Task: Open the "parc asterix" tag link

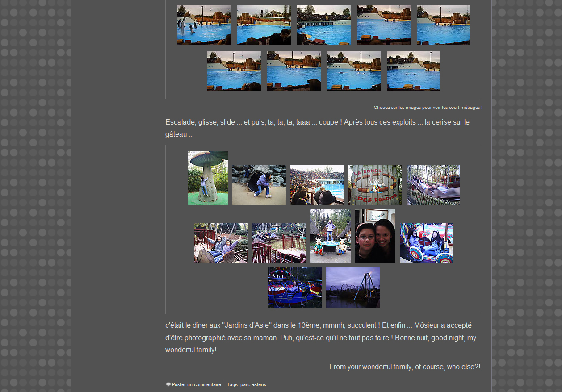Action: click(x=253, y=384)
